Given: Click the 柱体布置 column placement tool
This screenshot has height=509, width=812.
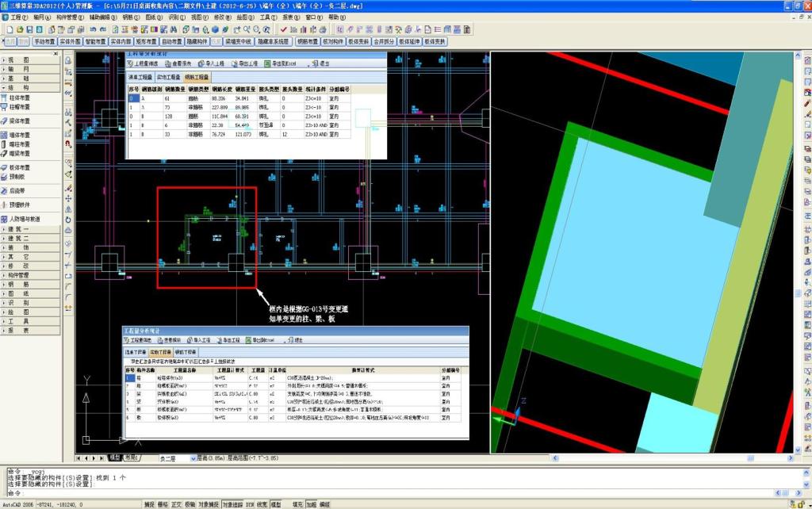Looking at the screenshot, I should [x=20, y=98].
